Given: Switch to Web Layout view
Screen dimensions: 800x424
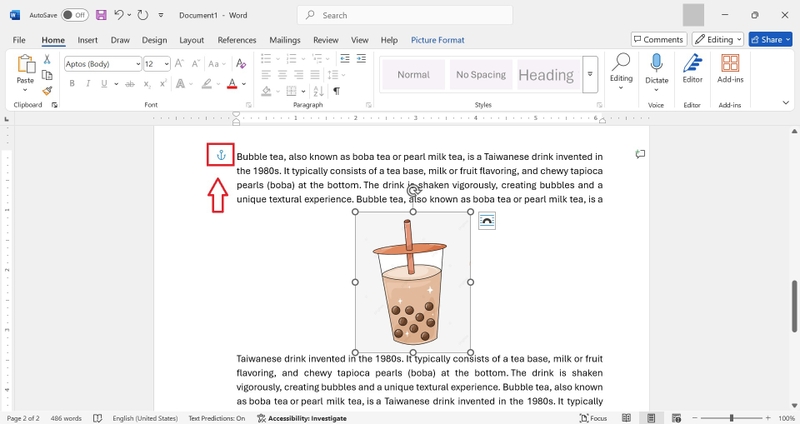Looking at the screenshot, I should click(x=677, y=418).
